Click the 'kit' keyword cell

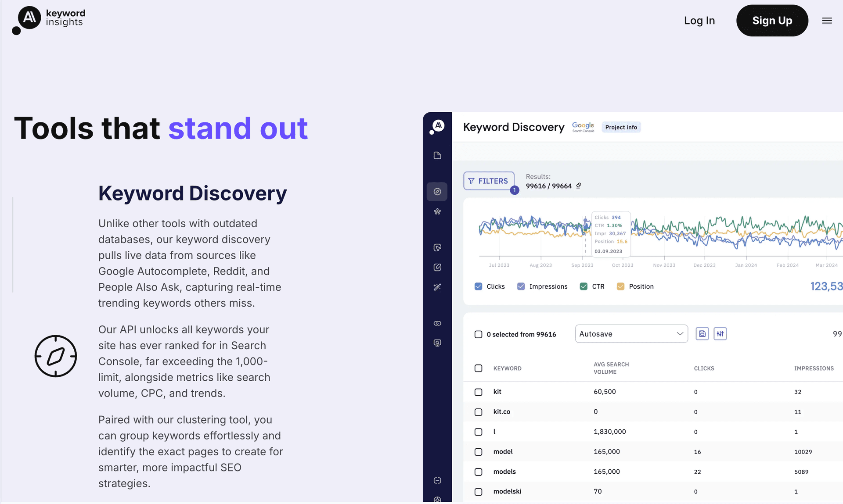[x=497, y=392]
